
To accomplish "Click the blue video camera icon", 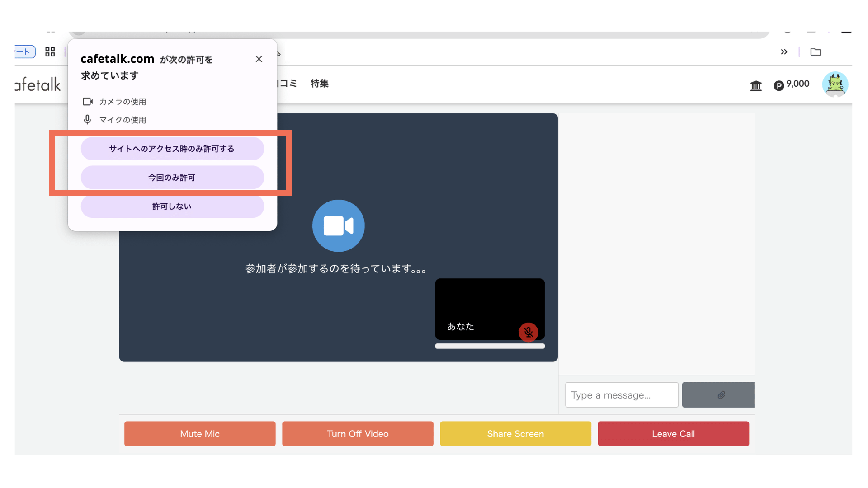I will coord(338,225).
